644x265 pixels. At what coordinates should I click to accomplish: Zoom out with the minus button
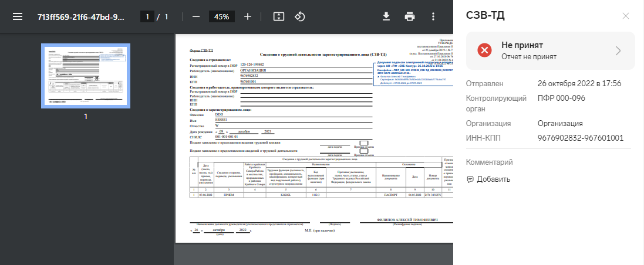pyautogui.click(x=195, y=16)
